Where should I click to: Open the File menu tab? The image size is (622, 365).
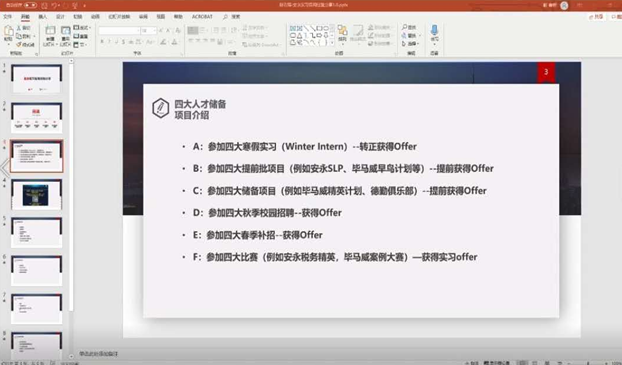pos(7,17)
